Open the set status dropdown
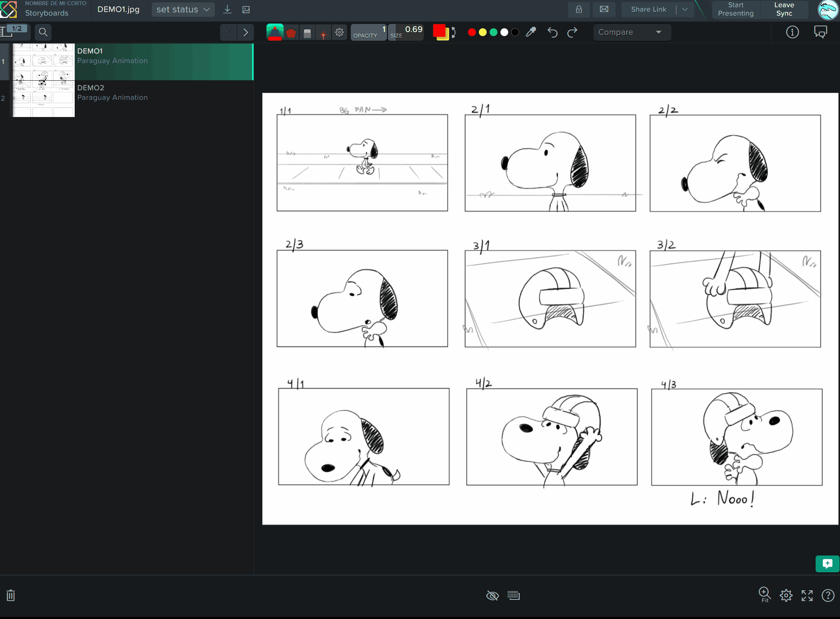This screenshot has width=840, height=619. point(183,10)
